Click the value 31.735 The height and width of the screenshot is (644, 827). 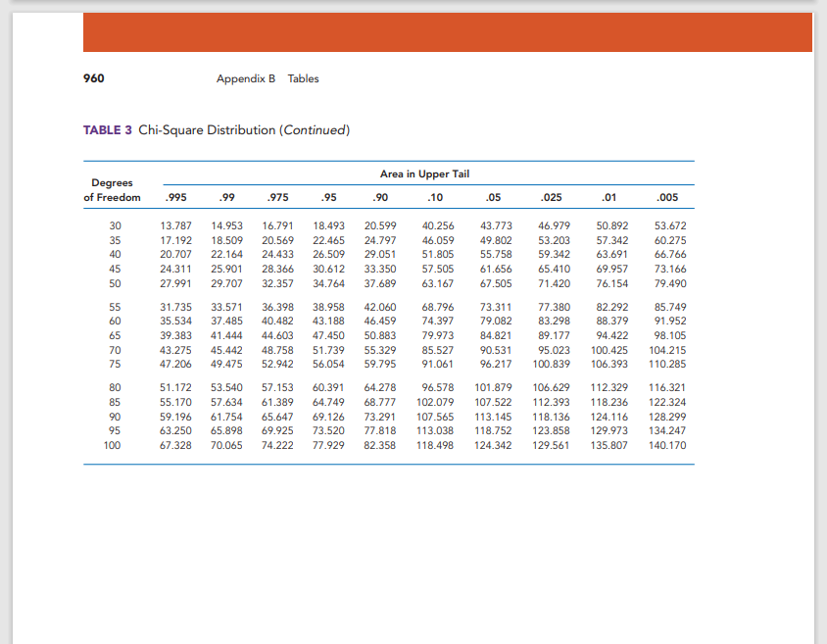[175, 307]
